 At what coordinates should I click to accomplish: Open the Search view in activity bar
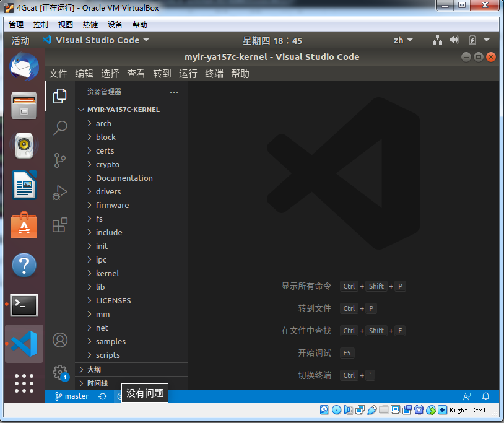point(60,128)
